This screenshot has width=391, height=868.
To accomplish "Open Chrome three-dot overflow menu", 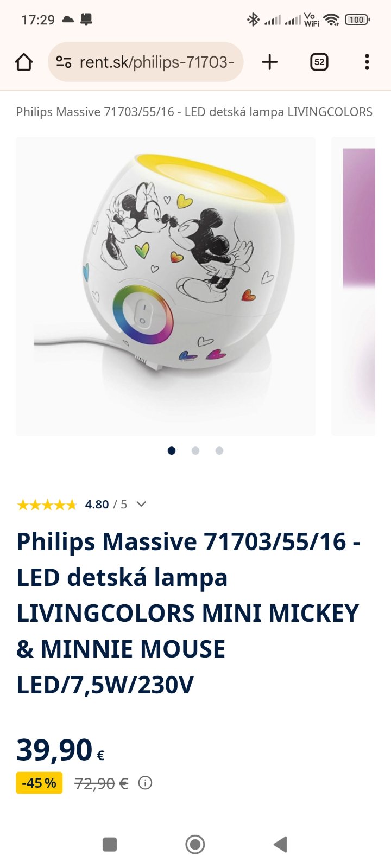I will (367, 62).
